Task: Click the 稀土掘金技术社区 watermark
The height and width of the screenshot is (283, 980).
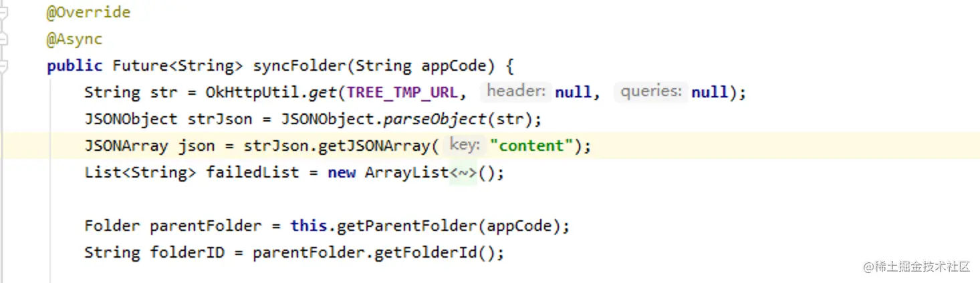Action: point(916,267)
